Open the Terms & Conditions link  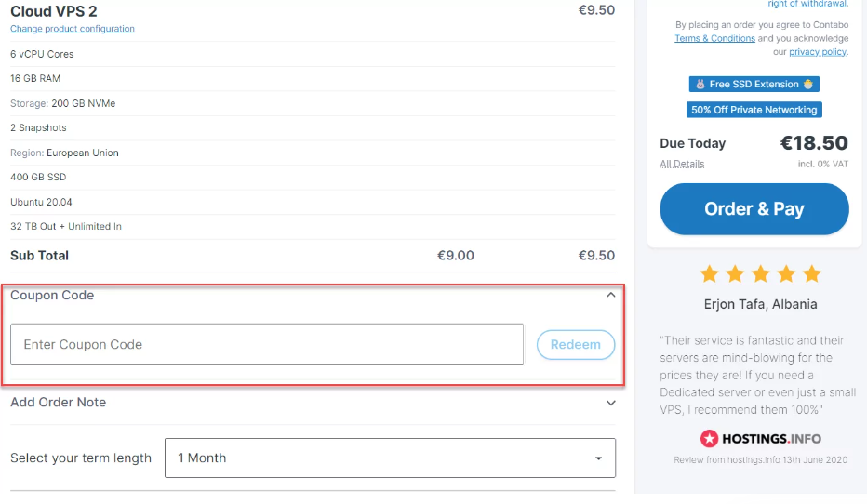pyautogui.click(x=715, y=38)
